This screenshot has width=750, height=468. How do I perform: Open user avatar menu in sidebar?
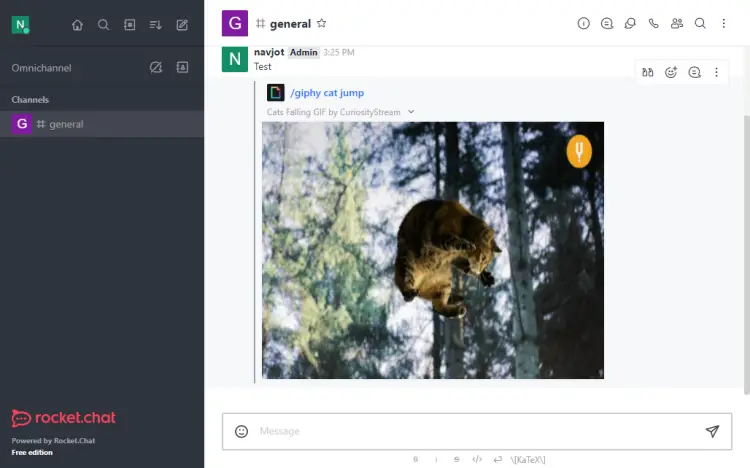[x=20, y=24]
